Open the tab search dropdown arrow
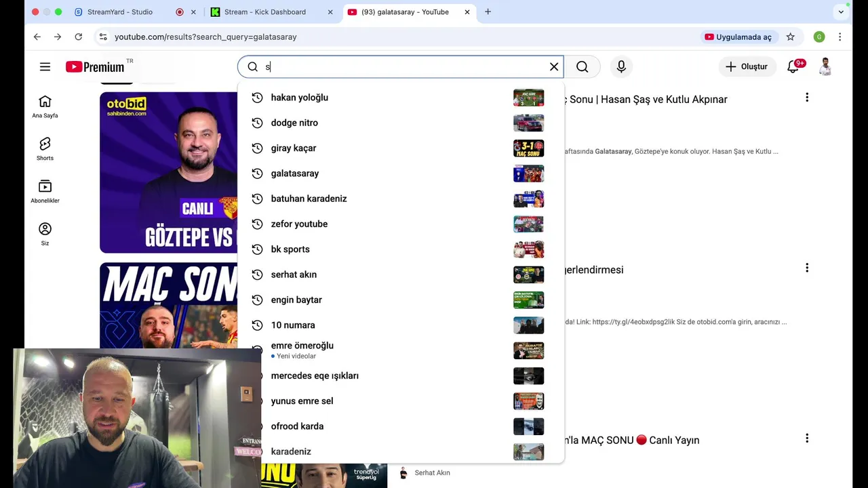This screenshot has width=868, height=488. tap(841, 12)
